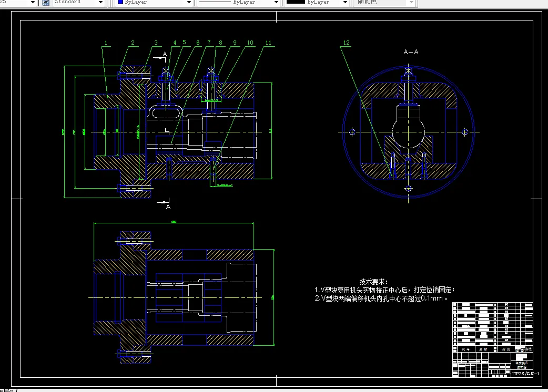Viewport: 548px width, 392px height.
Task: Select part balloon number 10
Action: click(250, 43)
